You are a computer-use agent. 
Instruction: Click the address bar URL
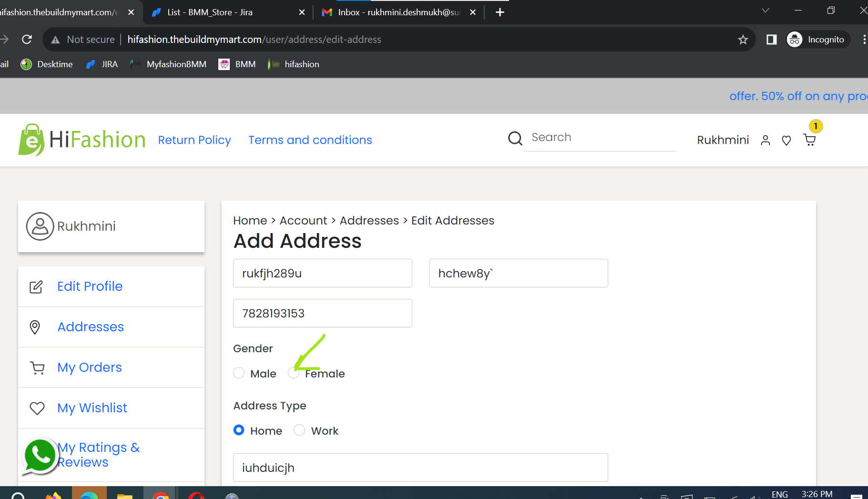[254, 40]
